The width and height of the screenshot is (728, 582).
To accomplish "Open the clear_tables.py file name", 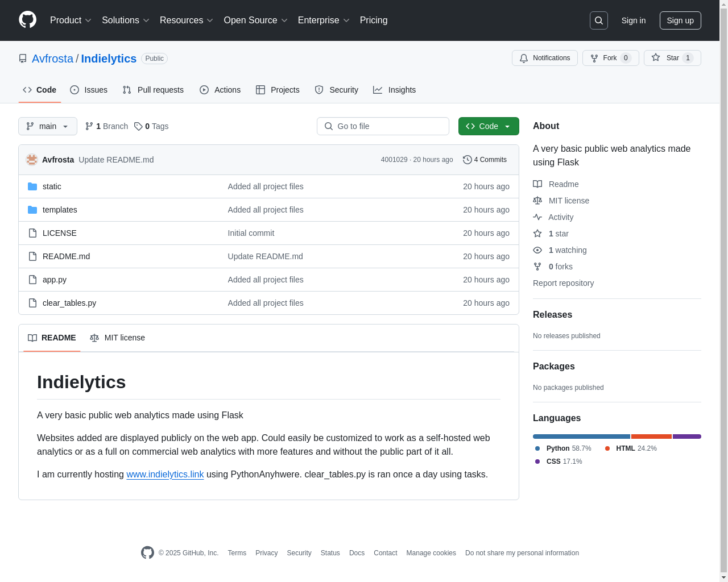I will coord(69,303).
